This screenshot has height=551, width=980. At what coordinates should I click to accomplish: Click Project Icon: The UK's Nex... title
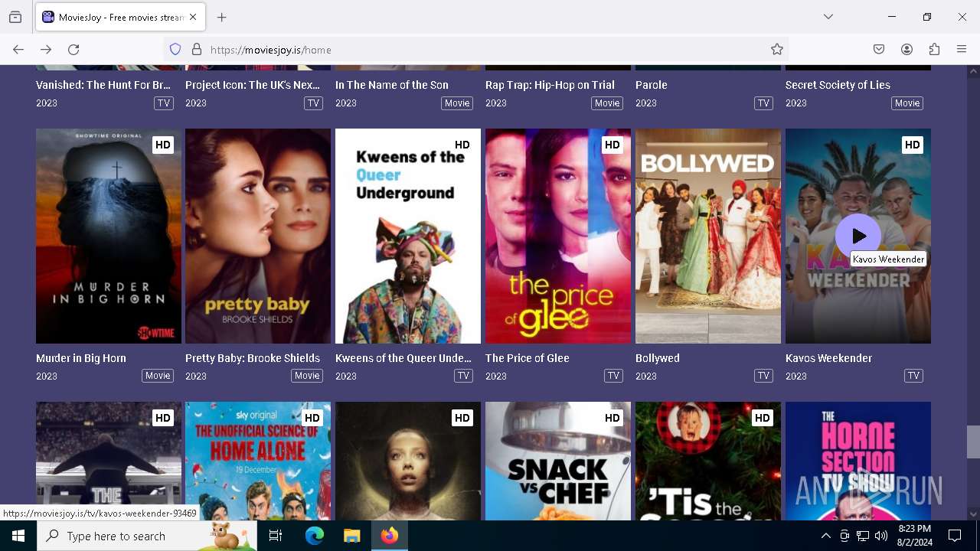[x=253, y=85]
